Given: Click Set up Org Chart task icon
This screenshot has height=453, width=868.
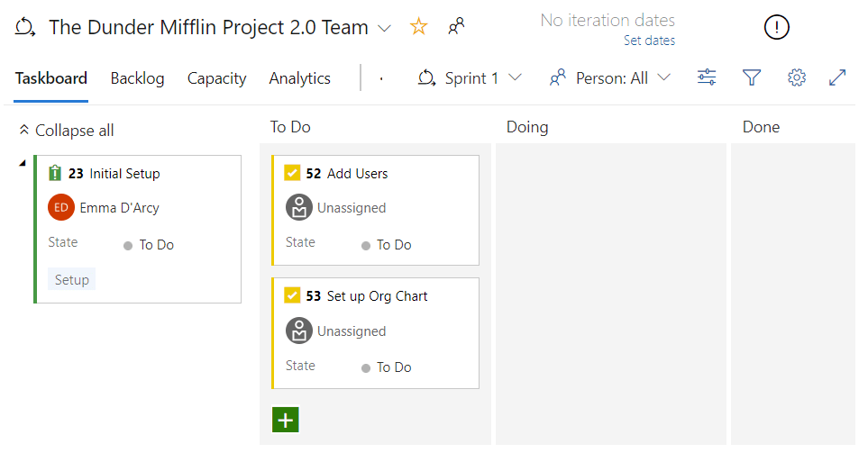Looking at the screenshot, I should coord(292,296).
